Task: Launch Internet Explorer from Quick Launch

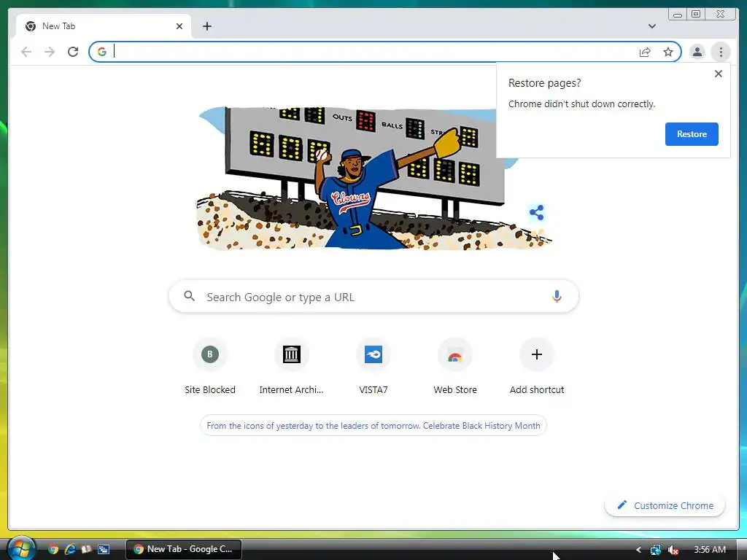Action: [x=70, y=549]
